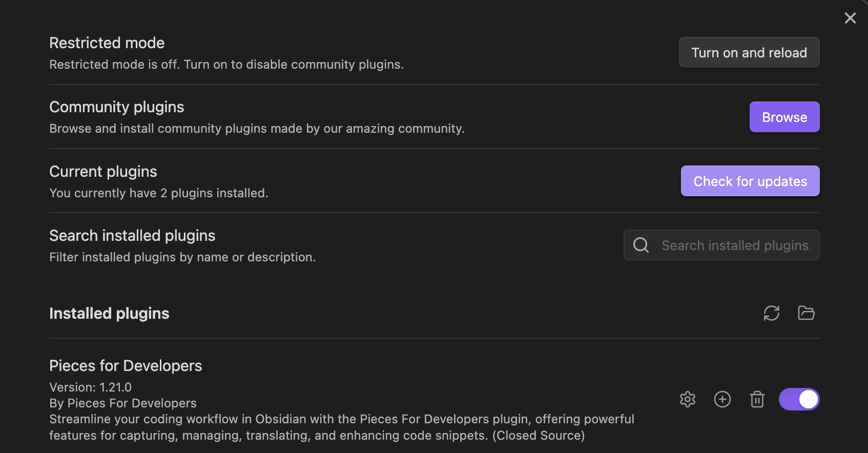Open hotkeys plus icon for Pieces plugin
The width and height of the screenshot is (868, 453).
(722, 399)
